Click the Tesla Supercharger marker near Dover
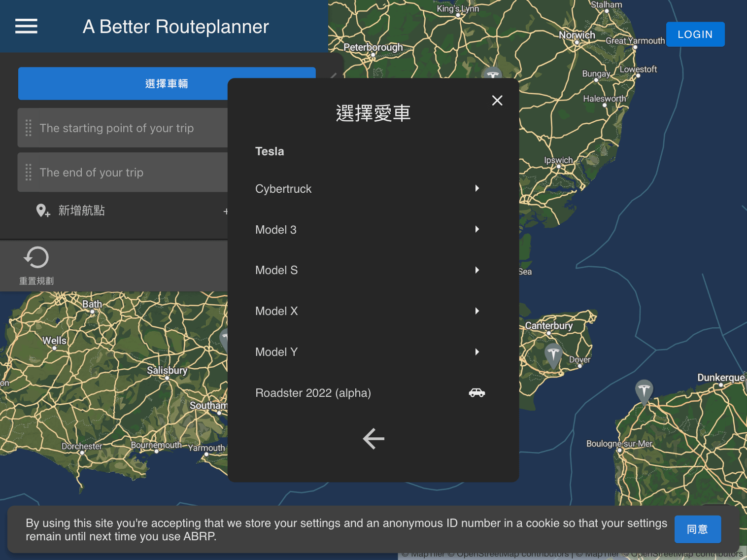Viewport: 747px width, 560px height. pyautogui.click(x=553, y=355)
